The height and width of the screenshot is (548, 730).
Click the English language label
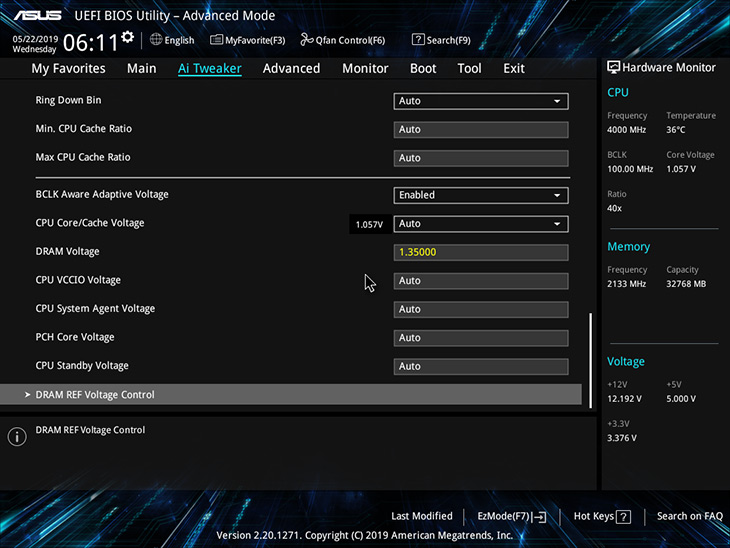[x=179, y=40]
